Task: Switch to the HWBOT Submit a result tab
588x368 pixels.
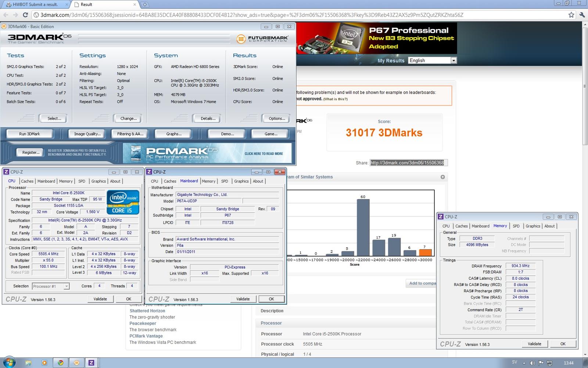Action: [x=35, y=4]
